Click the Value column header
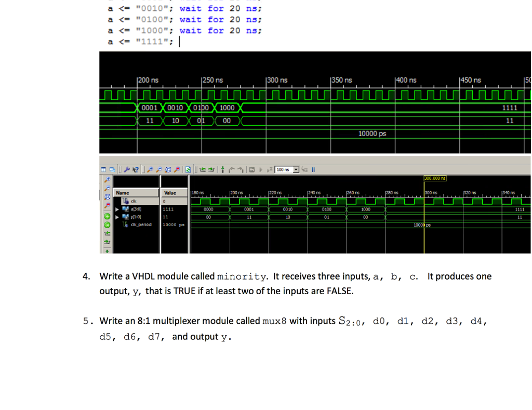The height and width of the screenshot is (410, 532). (x=174, y=193)
